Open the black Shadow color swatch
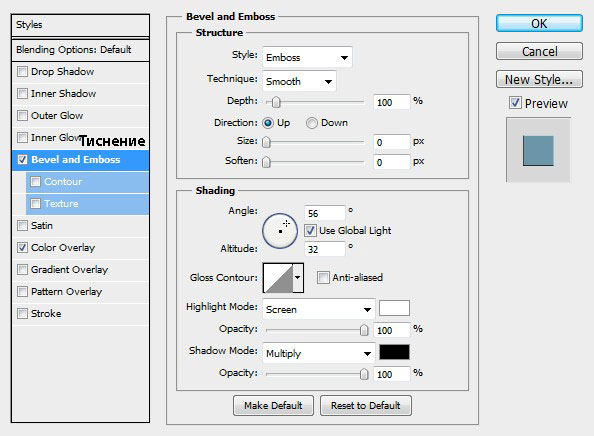Screen dimensions: 594x436 click(x=394, y=352)
